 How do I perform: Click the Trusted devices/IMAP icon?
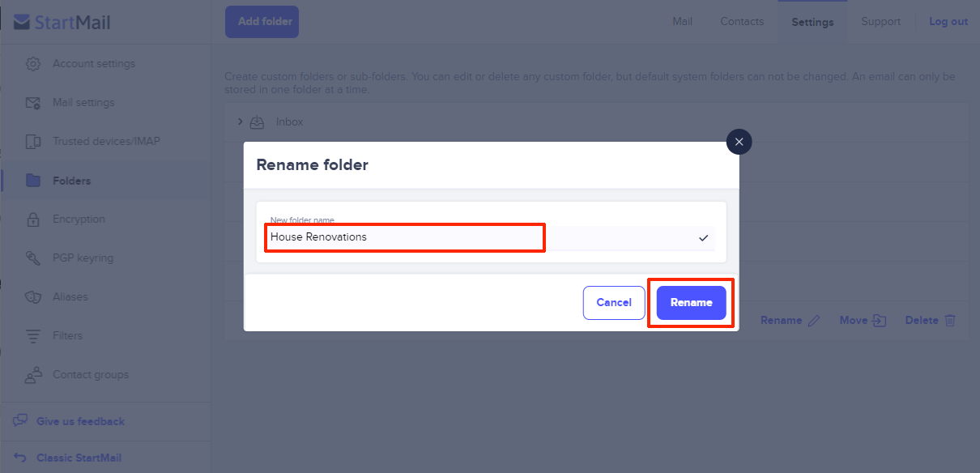pos(33,142)
